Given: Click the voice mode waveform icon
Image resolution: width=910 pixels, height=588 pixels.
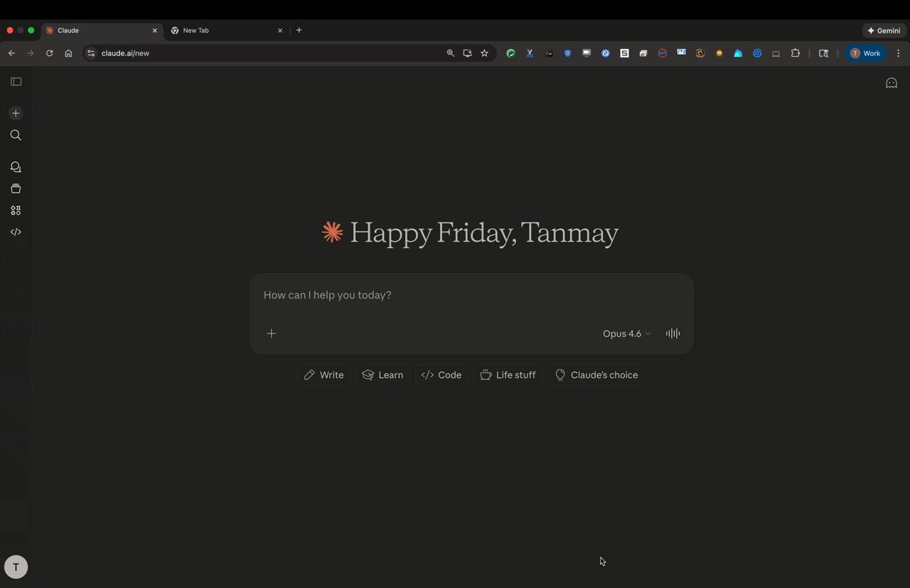Looking at the screenshot, I should point(673,333).
